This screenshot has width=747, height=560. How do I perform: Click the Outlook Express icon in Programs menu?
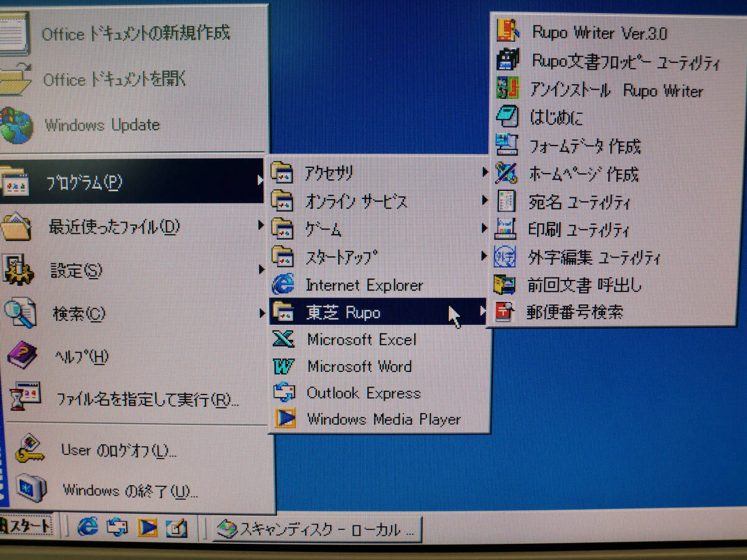[x=284, y=393]
